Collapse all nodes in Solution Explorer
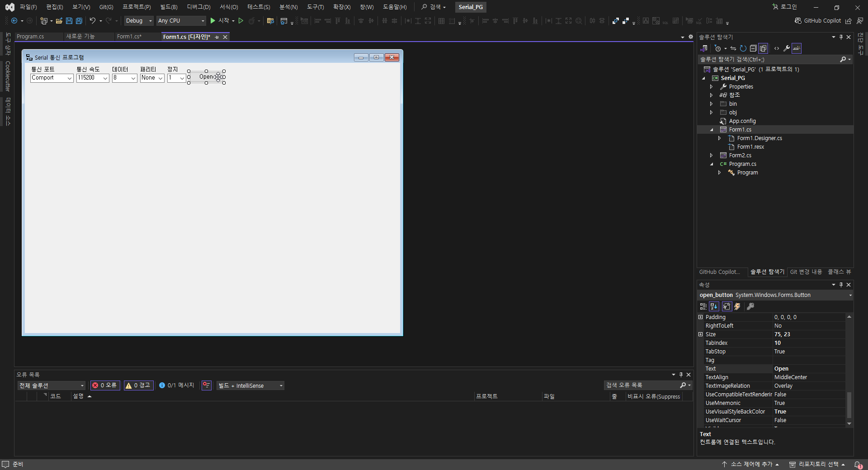The height and width of the screenshot is (470, 868). coord(753,48)
